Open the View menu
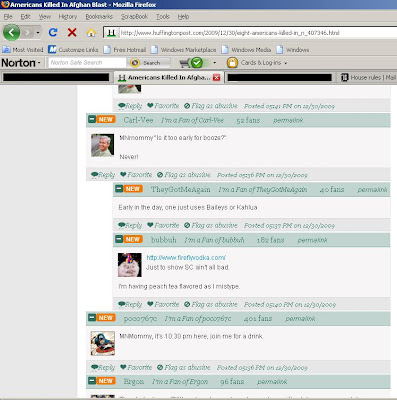 [45, 17]
